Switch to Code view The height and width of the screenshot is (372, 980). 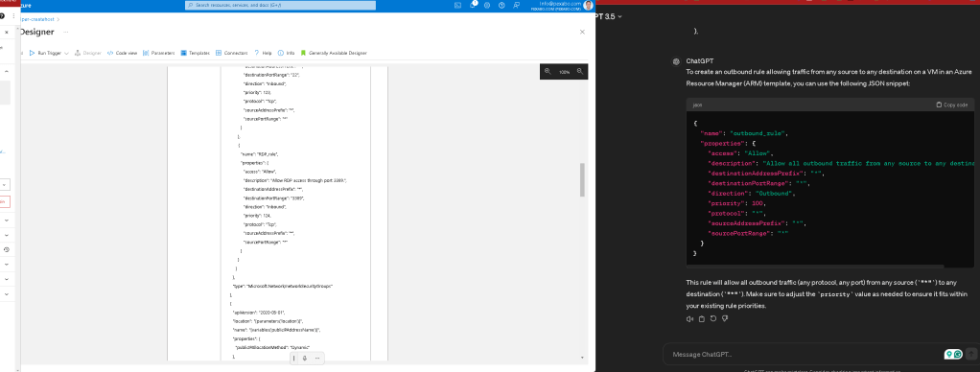click(x=122, y=53)
